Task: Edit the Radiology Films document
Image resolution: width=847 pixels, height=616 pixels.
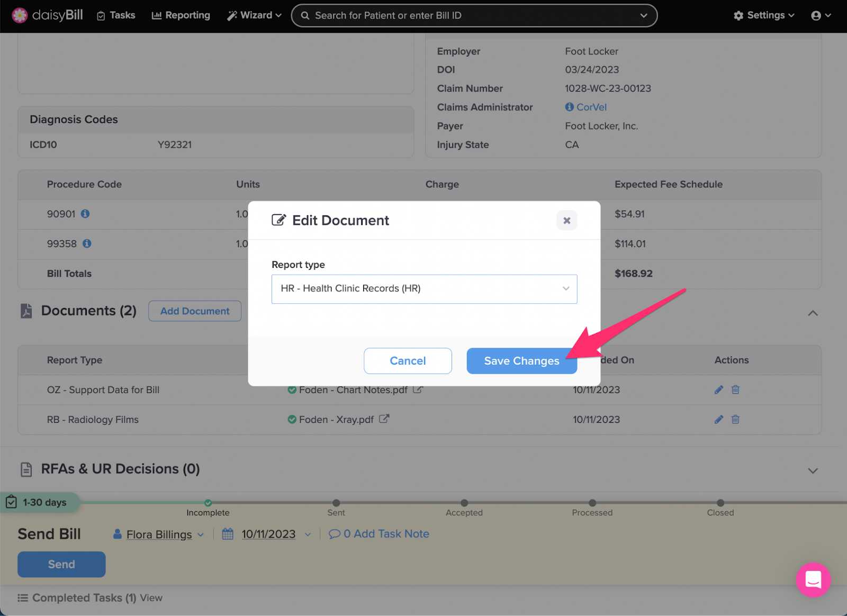Action: click(x=718, y=419)
